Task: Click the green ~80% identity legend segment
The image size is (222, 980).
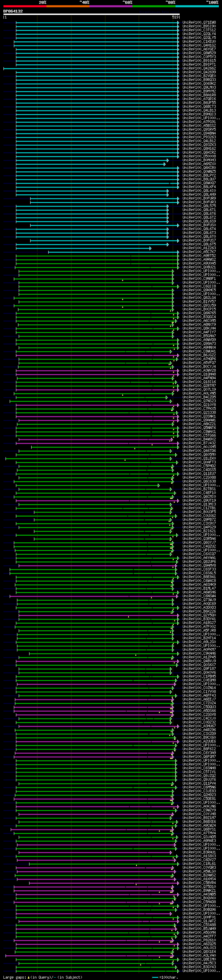Action: pos(154,6)
